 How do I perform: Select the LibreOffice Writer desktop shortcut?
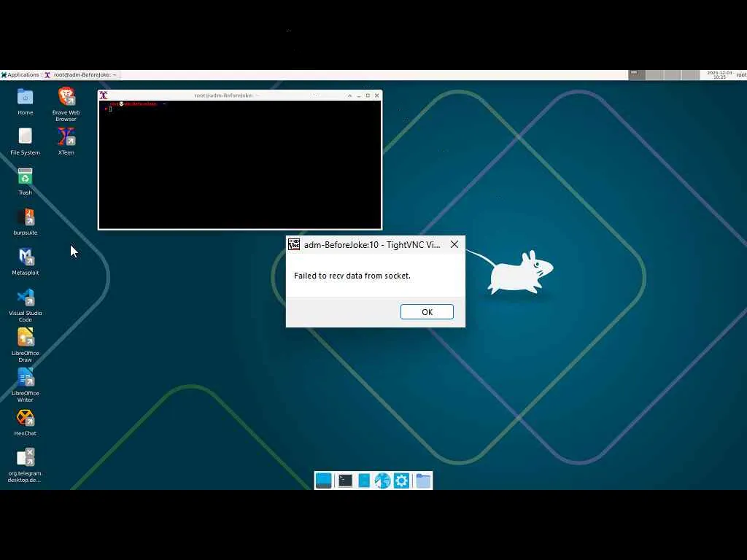[26, 385]
